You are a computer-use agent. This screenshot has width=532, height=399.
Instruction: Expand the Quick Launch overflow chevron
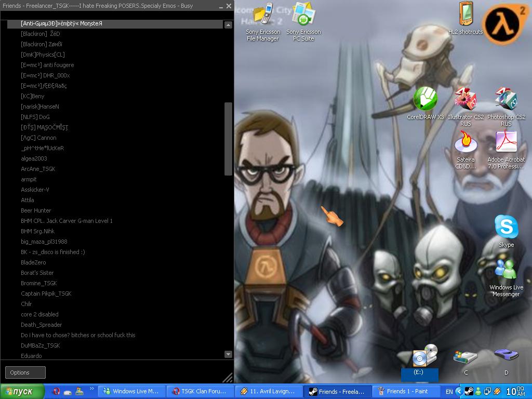[x=92, y=388]
